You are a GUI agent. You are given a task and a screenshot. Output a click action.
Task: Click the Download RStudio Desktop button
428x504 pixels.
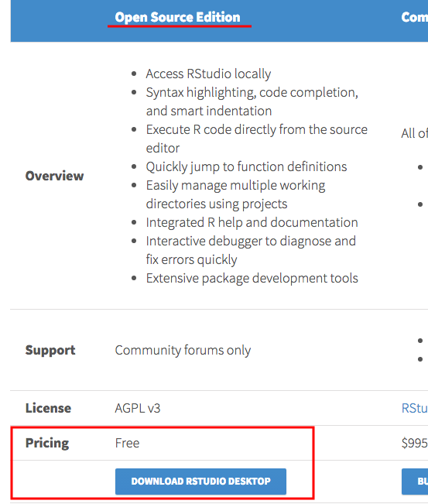tap(200, 482)
